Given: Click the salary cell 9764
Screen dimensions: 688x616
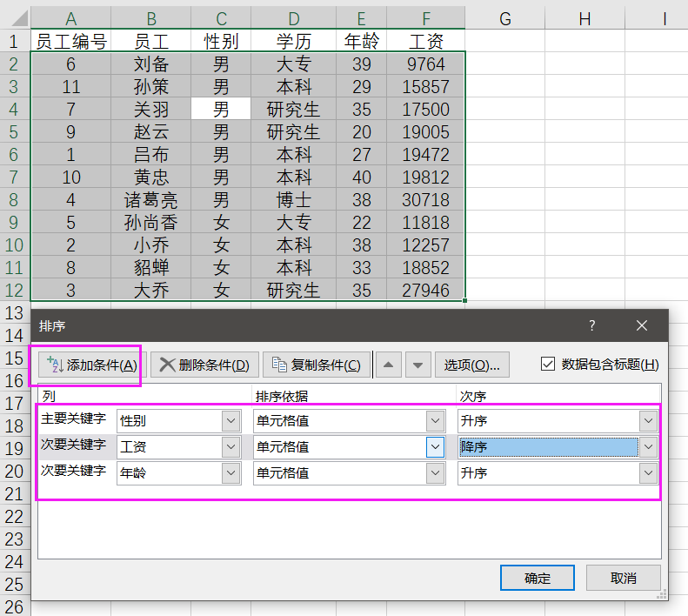Looking at the screenshot, I should 426,64.
